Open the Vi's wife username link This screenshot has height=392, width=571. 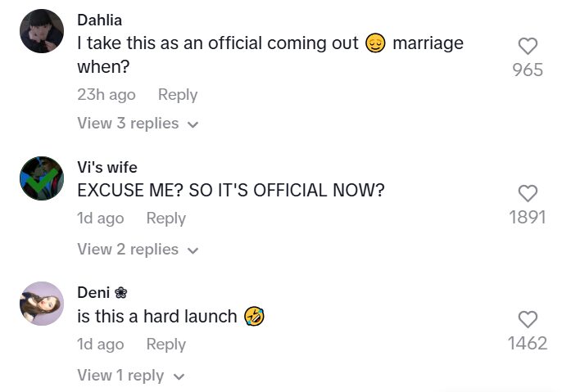[x=107, y=167]
